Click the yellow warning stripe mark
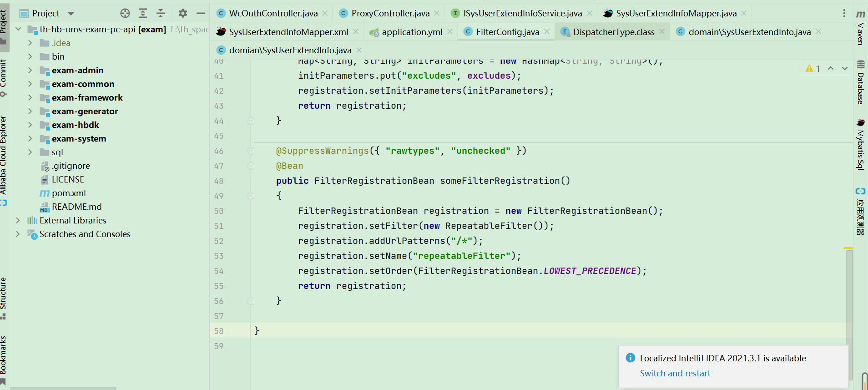The width and height of the screenshot is (868, 390). (x=848, y=248)
